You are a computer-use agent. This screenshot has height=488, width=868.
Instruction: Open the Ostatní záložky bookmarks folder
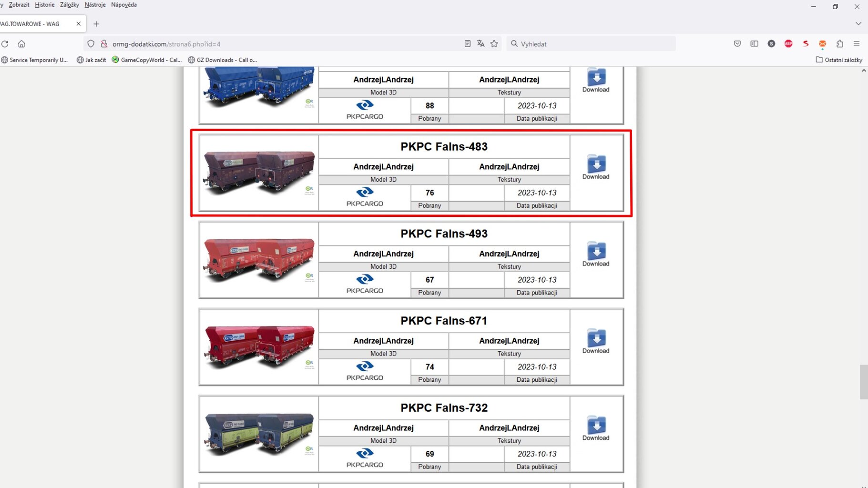(x=839, y=60)
